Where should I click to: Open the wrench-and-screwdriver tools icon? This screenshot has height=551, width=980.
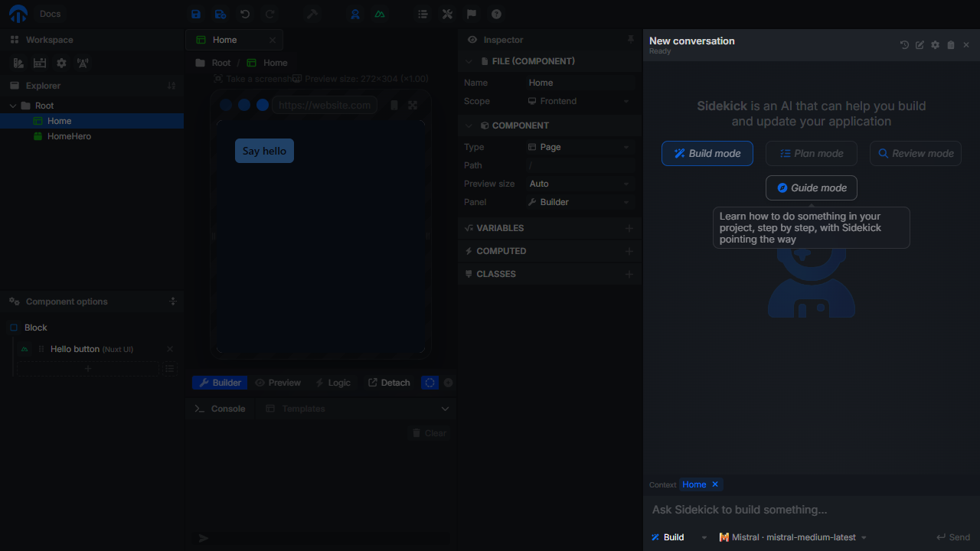(x=447, y=14)
